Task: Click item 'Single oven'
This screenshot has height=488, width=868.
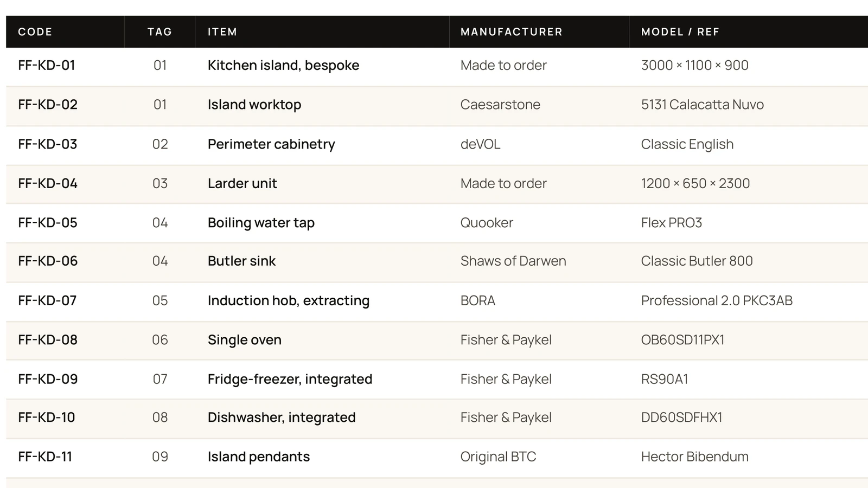Action: point(245,340)
